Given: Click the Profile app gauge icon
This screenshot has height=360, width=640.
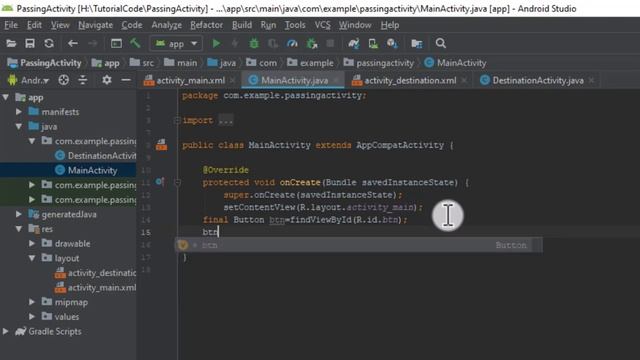Looking at the screenshot, I should 292,43.
